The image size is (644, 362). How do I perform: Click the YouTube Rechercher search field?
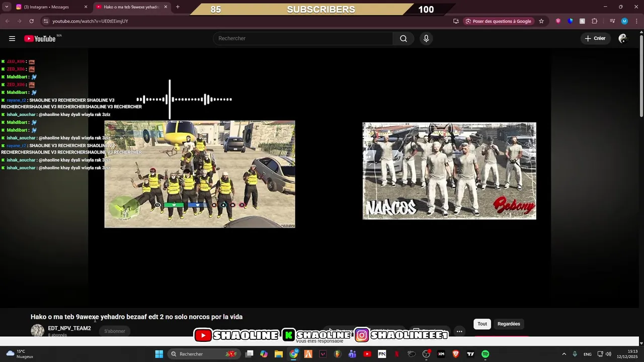pyautogui.click(x=303, y=39)
